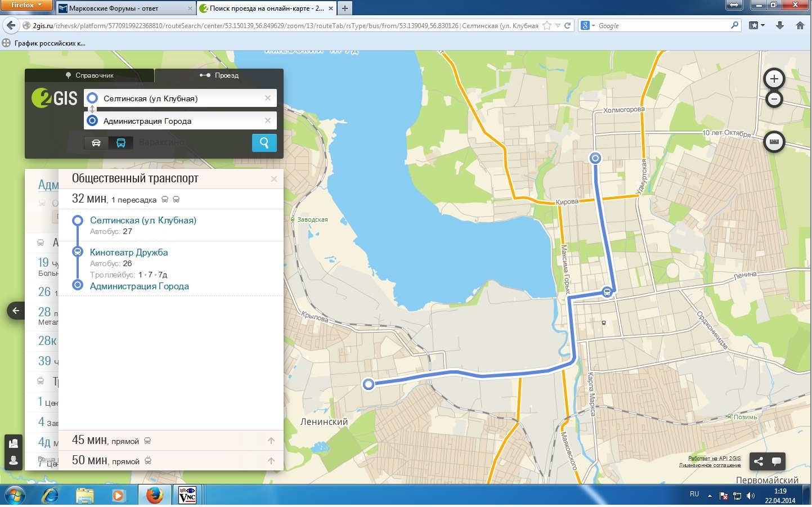Open Лицензионное соглашение link

(710, 465)
